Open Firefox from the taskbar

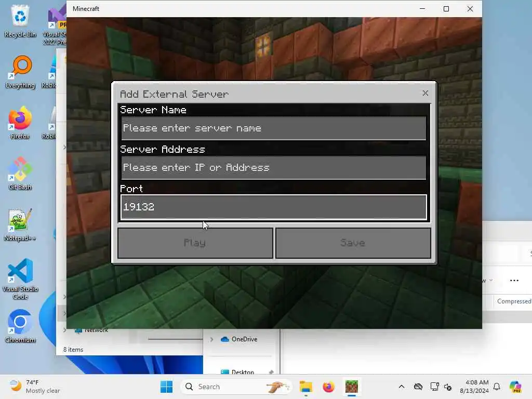pos(328,387)
